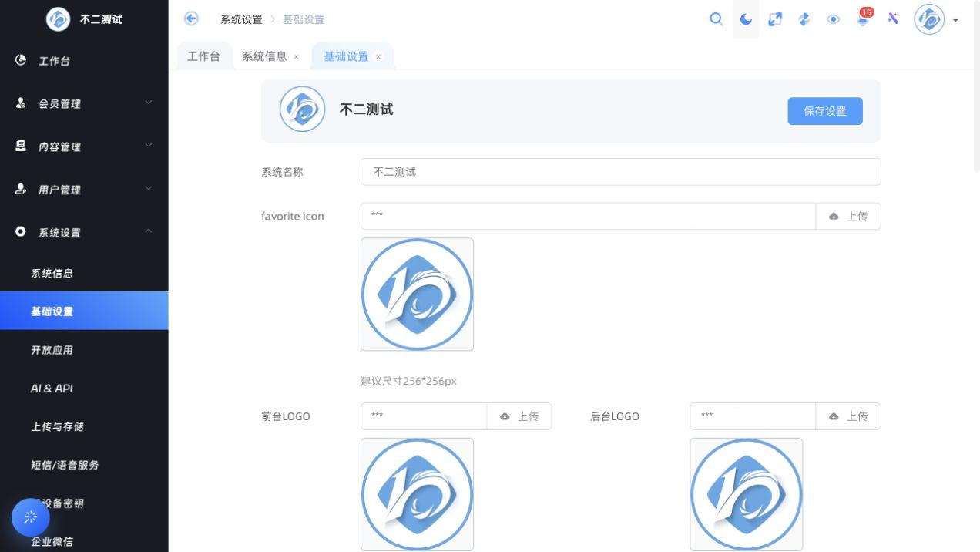Open notifications bell with badge 15
The width and height of the screenshot is (980, 552).
[x=864, y=19]
